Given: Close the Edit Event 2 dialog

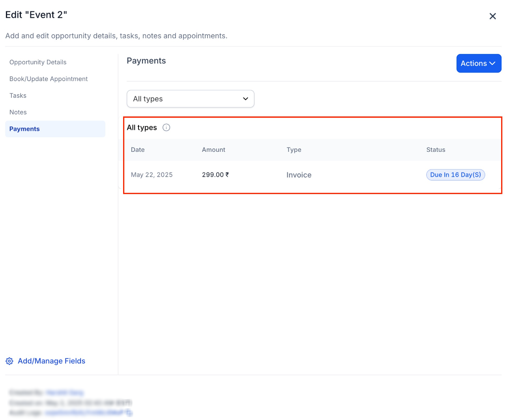Looking at the screenshot, I should 492,16.
